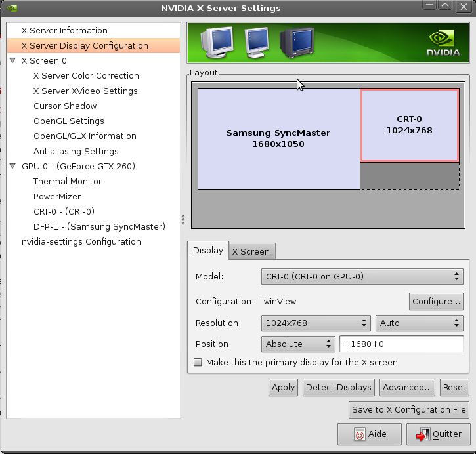Collapse the GPU 0 GeForce GTX 260 node
This screenshot has width=476, height=454.
click(12, 166)
